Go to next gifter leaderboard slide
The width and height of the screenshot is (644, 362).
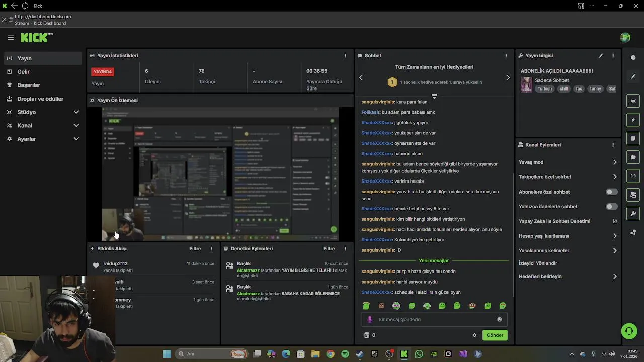pos(508,78)
